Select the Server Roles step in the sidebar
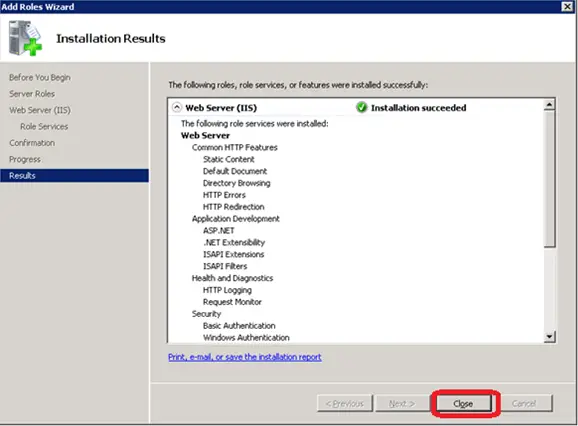 tap(32, 94)
